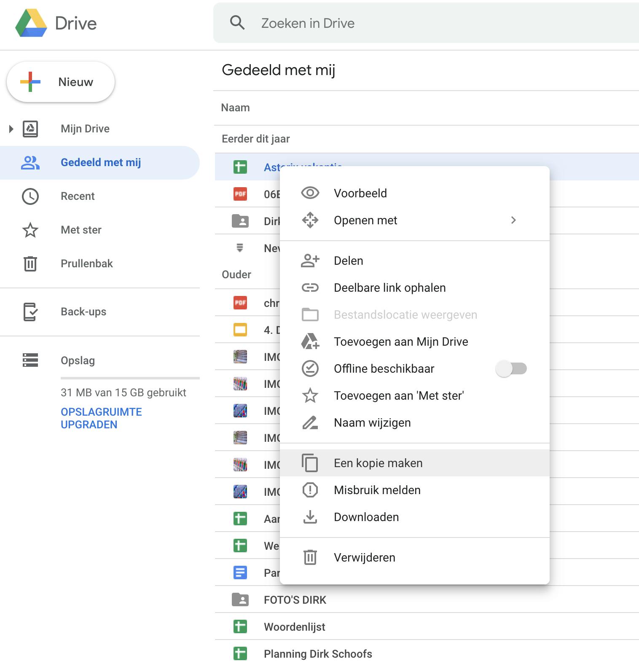
Task: Open Prullenbak trash icon in sidebar
Action: click(30, 263)
